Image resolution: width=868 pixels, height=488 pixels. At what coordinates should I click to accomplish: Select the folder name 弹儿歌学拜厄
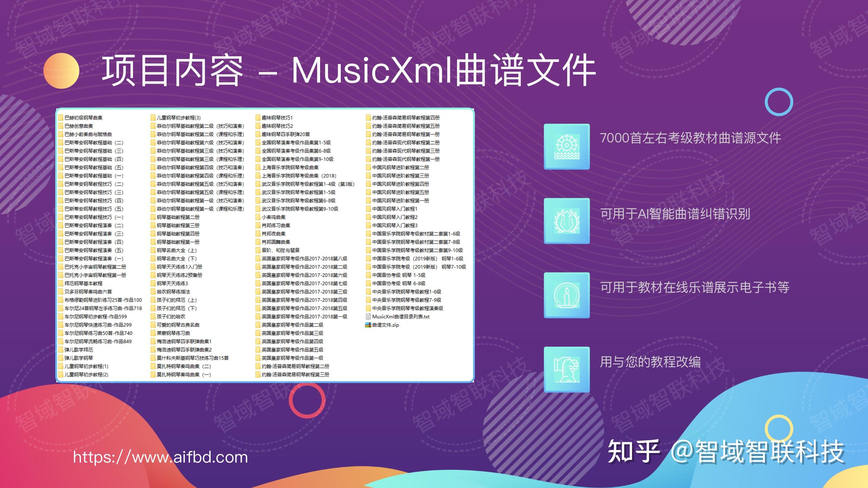(79, 350)
